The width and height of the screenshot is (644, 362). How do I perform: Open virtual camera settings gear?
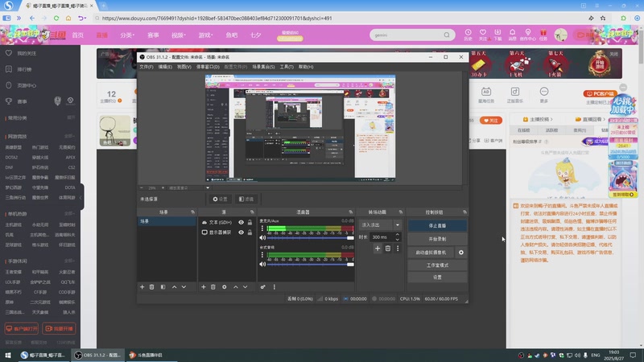tap(460, 253)
